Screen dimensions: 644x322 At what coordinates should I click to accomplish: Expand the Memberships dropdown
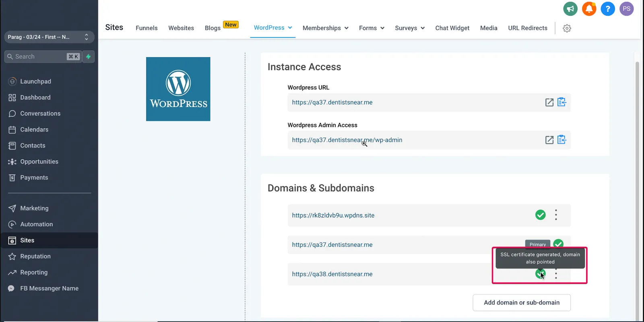click(325, 28)
